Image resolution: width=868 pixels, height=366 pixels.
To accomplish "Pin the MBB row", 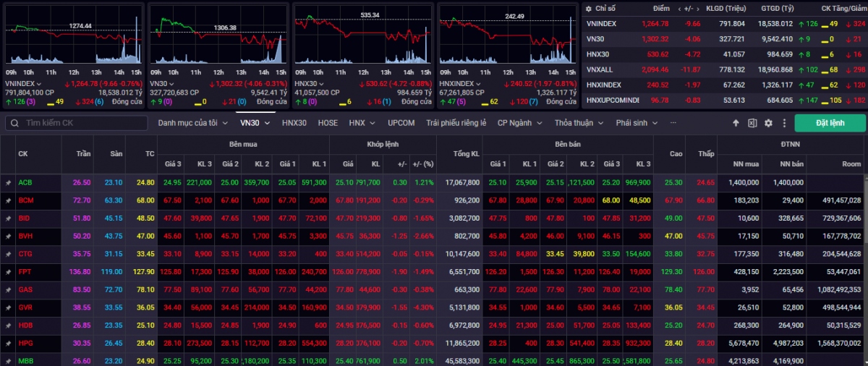I will click(x=8, y=360).
